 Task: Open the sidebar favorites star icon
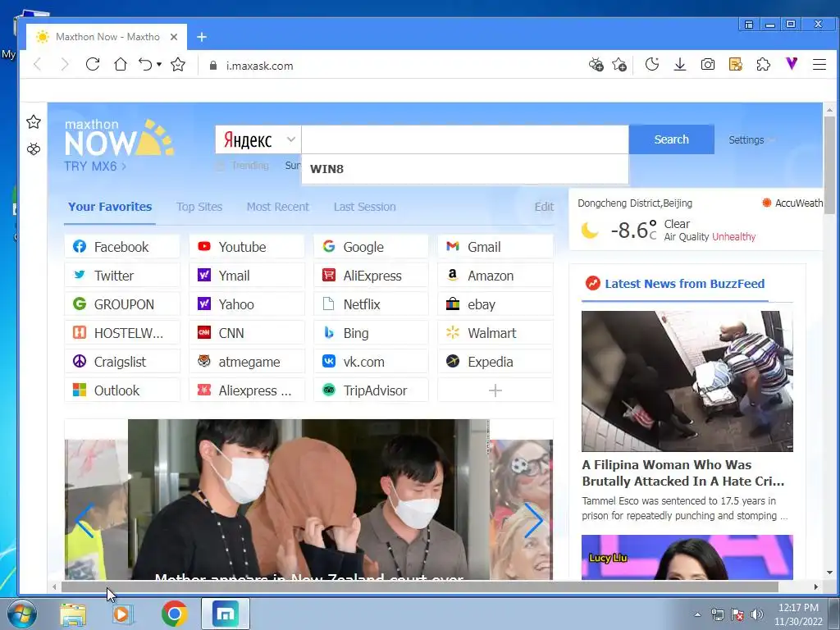coord(34,122)
